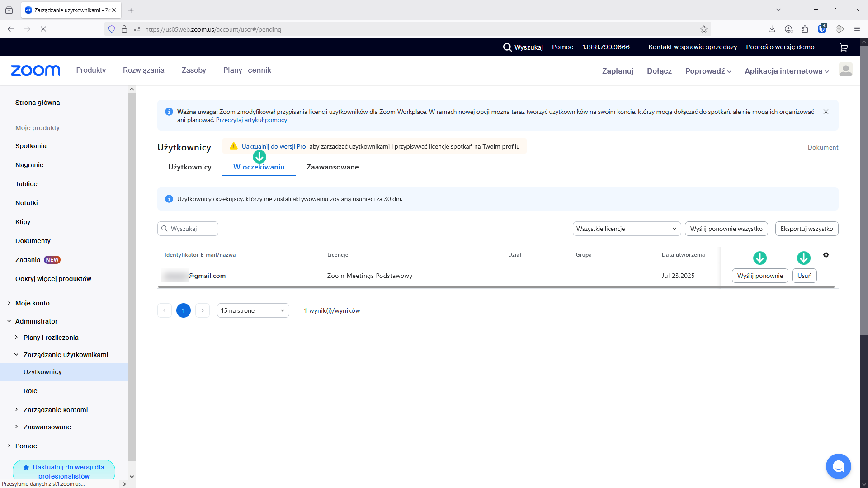
Task: Open the Rozwiązania menu
Action: click(144, 70)
